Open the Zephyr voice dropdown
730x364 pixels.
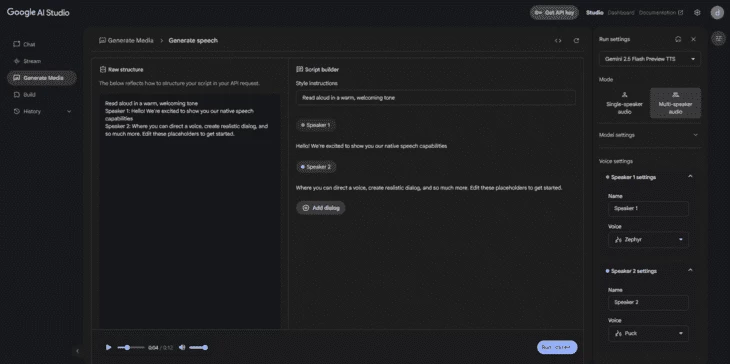point(648,240)
